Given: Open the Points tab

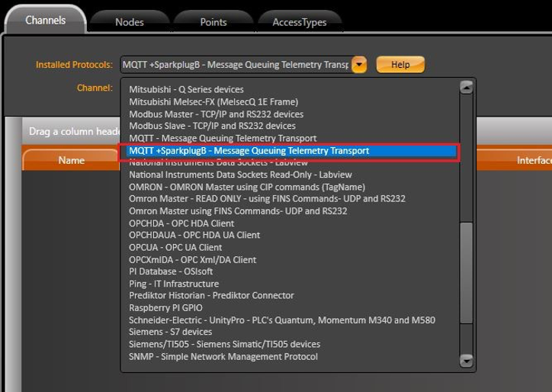Looking at the screenshot, I should pyautogui.click(x=213, y=22).
